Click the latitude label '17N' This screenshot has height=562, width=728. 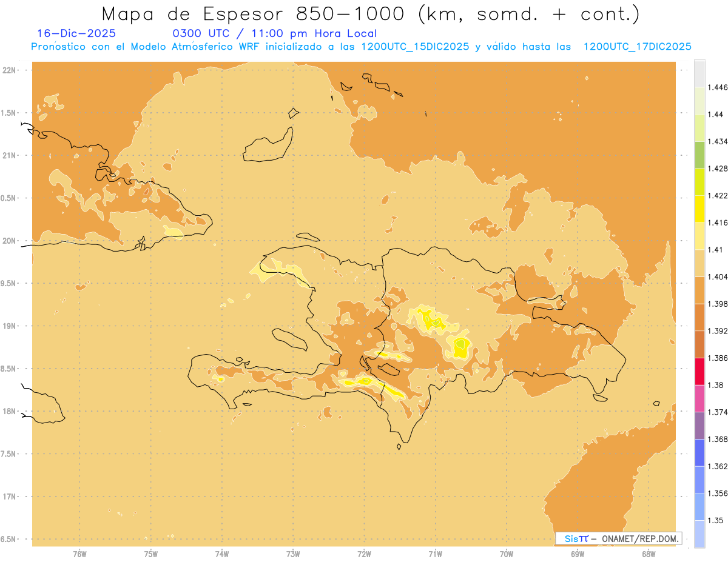pyautogui.click(x=10, y=497)
